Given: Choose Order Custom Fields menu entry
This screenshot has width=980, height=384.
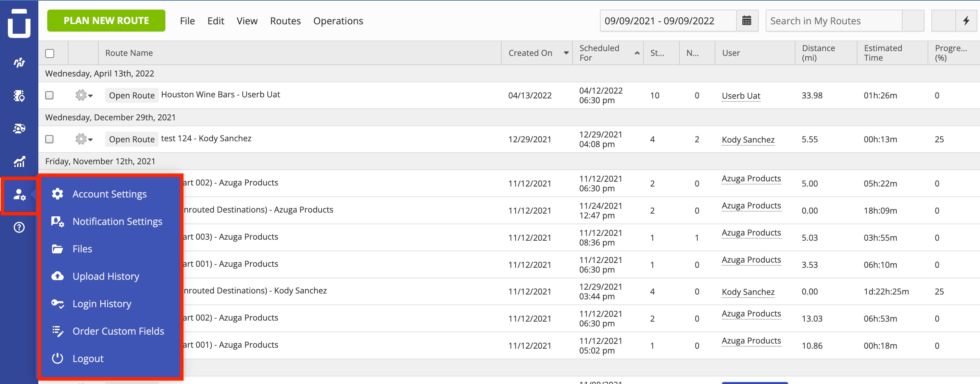Looking at the screenshot, I should click(118, 331).
